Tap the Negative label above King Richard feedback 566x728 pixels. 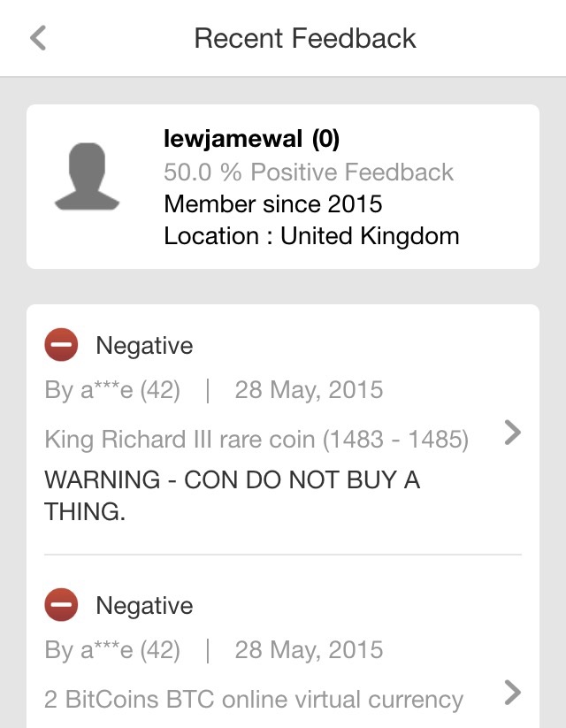click(x=144, y=345)
